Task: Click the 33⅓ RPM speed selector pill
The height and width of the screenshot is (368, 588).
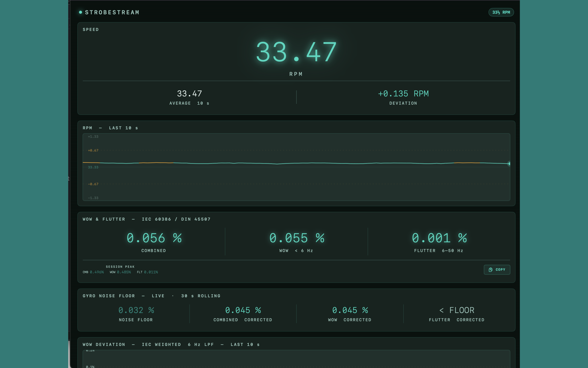Action: (x=501, y=12)
